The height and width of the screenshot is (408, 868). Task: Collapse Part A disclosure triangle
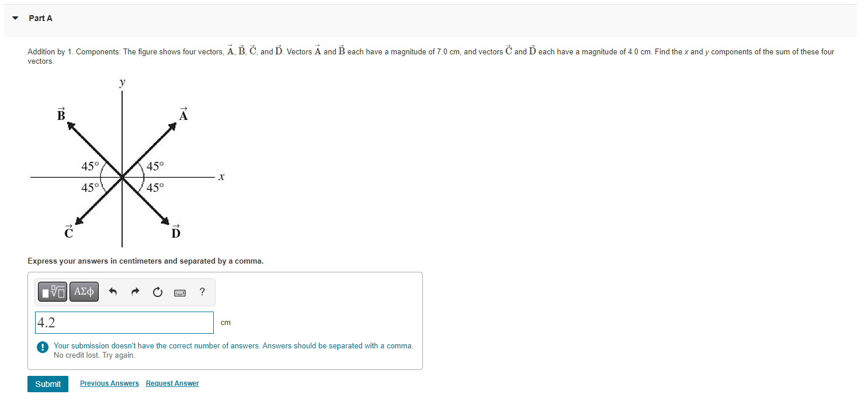coord(15,18)
